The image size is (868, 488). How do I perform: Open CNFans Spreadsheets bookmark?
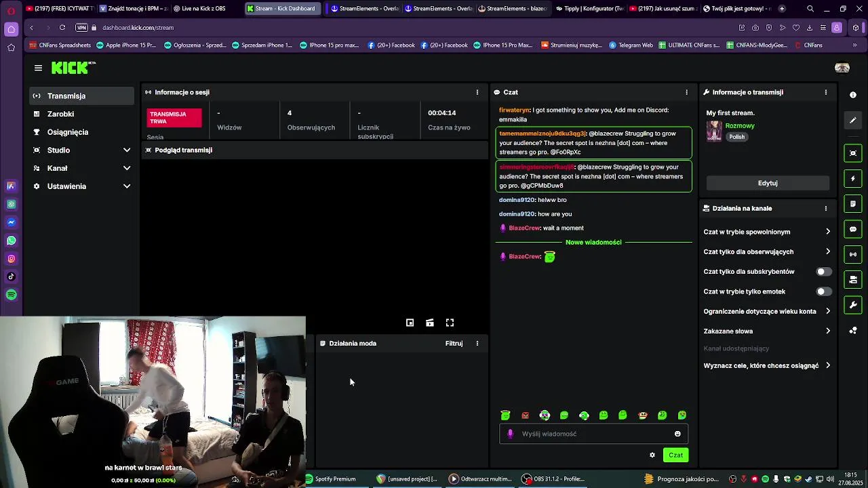(60, 45)
